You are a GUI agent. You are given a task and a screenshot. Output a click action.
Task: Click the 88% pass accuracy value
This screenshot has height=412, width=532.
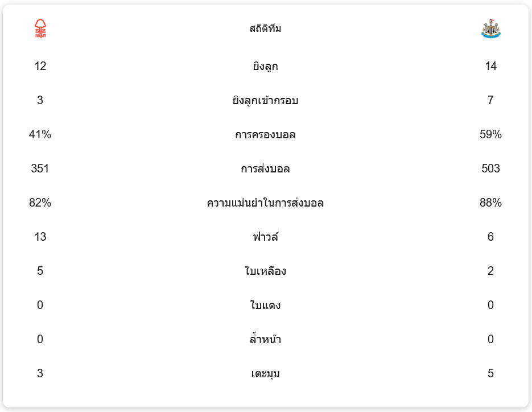click(490, 203)
